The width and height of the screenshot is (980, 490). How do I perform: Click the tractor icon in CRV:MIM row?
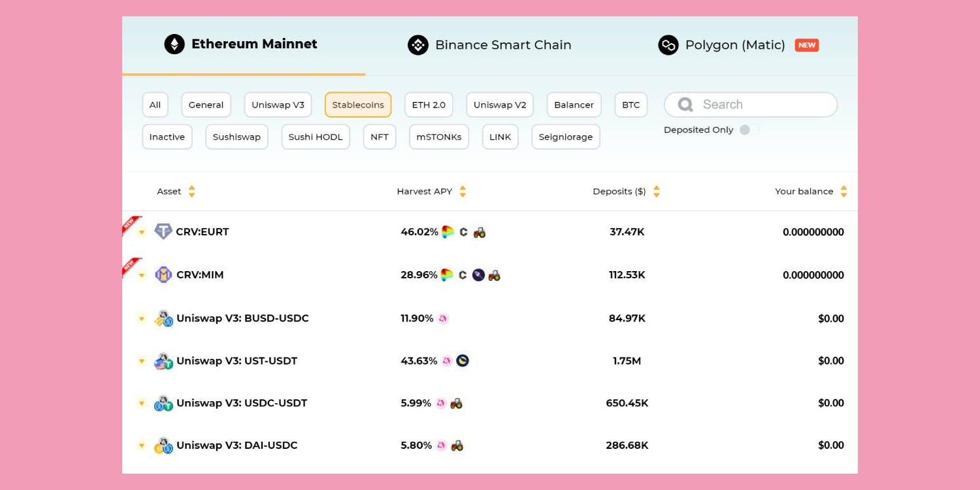[x=495, y=275]
